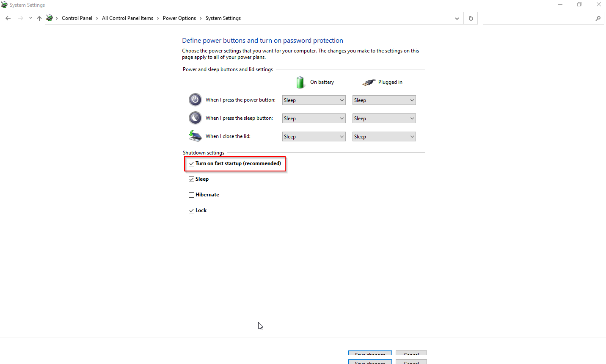Click the 'Plugged in' column label
This screenshot has height=364, width=606.
tap(390, 82)
